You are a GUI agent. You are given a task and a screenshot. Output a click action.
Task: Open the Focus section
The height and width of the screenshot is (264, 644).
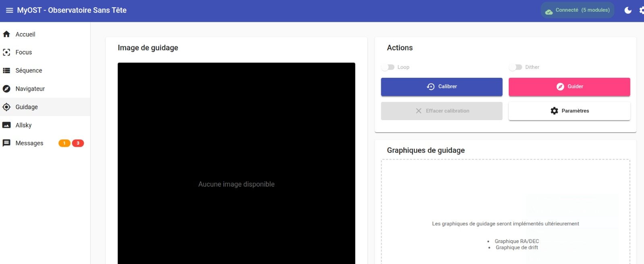pyautogui.click(x=45, y=52)
